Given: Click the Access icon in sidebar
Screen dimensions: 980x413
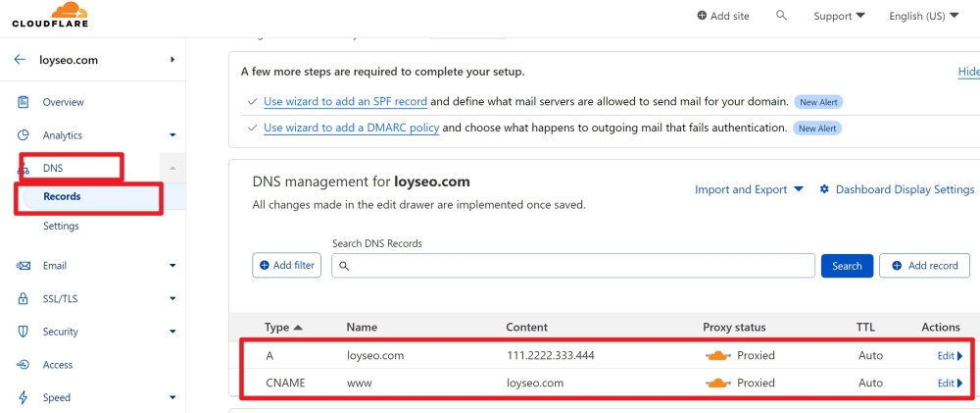Looking at the screenshot, I should click(x=24, y=364).
